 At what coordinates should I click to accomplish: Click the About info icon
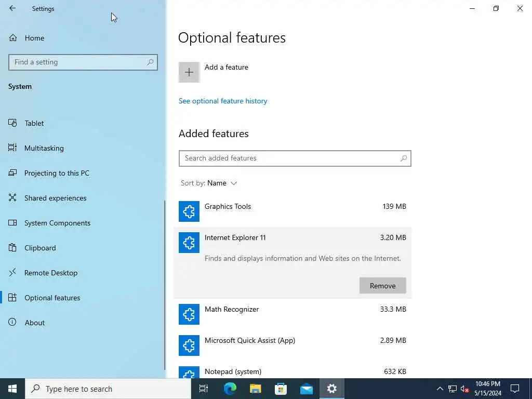(12, 322)
